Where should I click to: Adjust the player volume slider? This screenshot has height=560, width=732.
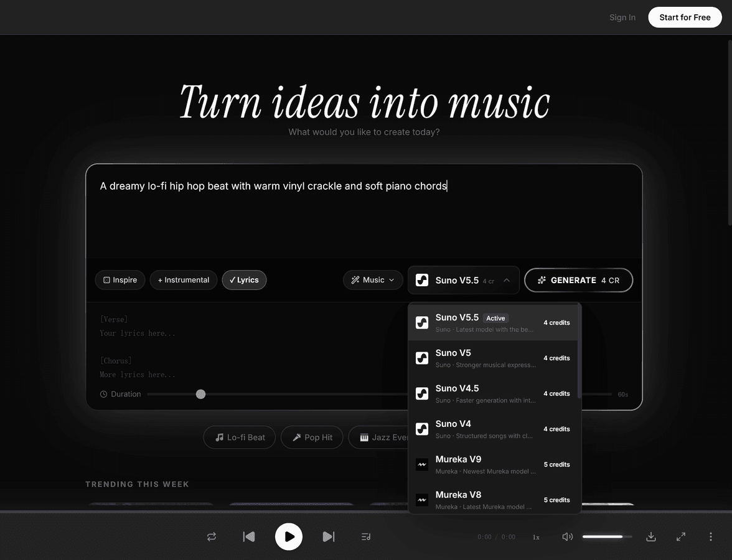pos(607,536)
